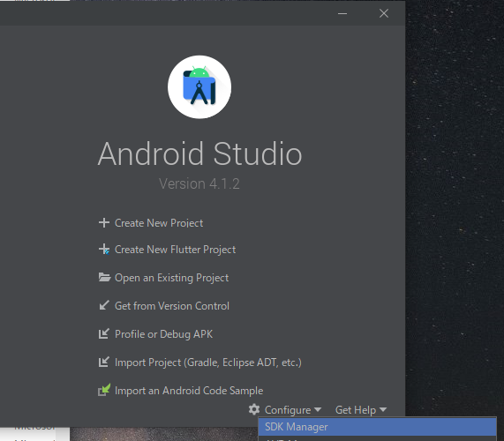Toggle the Configure dropdown

tap(293, 410)
